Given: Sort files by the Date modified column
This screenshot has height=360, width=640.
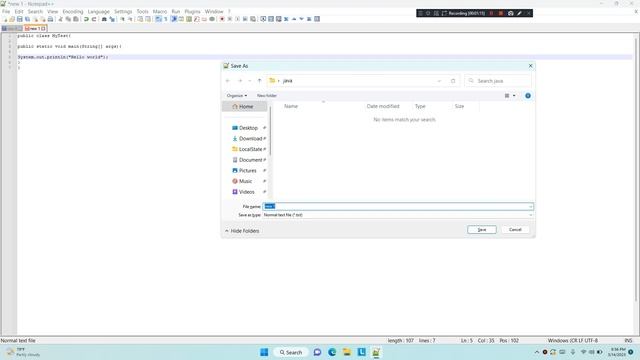Looking at the screenshot, I should tap(383, 106).
